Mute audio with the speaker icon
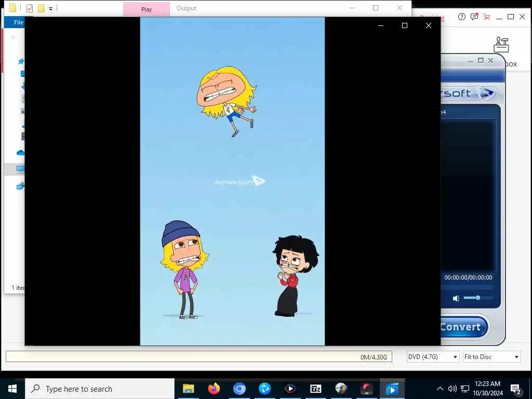Viewport: 532px width, 399px height. tap(456, 298)
